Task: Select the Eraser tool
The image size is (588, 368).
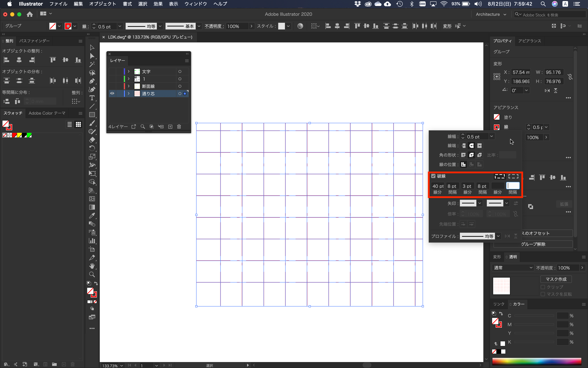Action: click(92, 140)
